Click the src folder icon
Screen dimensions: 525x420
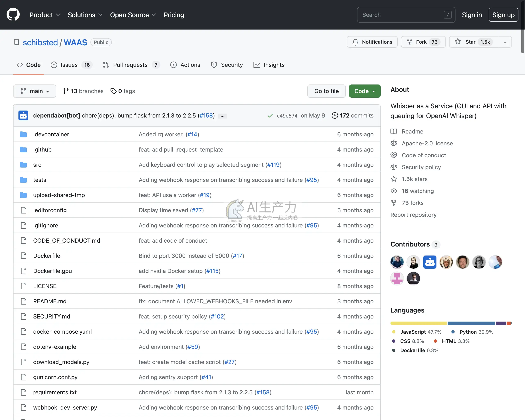pyautogui.click(x=23, y=165)
